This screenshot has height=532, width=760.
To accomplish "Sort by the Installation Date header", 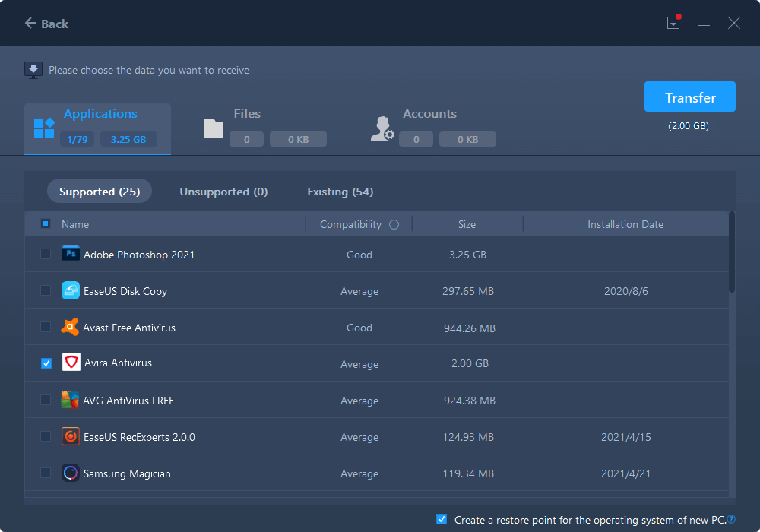I will [x=625, y=224].
